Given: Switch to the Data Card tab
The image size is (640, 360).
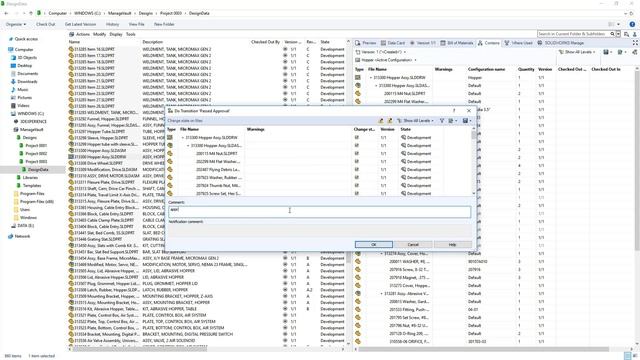Looking at the screenshot, I should pos(393,43).
